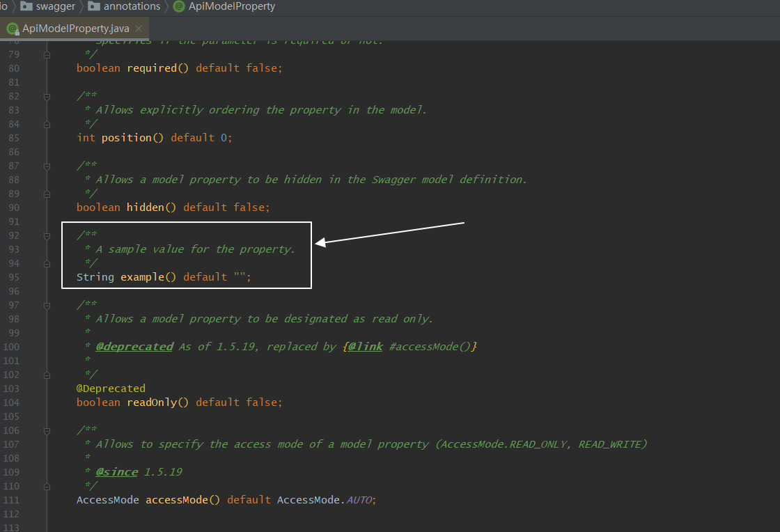Click line number 104 in the gutter
The height and width of the screenshot is (532, 780).
click(11, 402)
